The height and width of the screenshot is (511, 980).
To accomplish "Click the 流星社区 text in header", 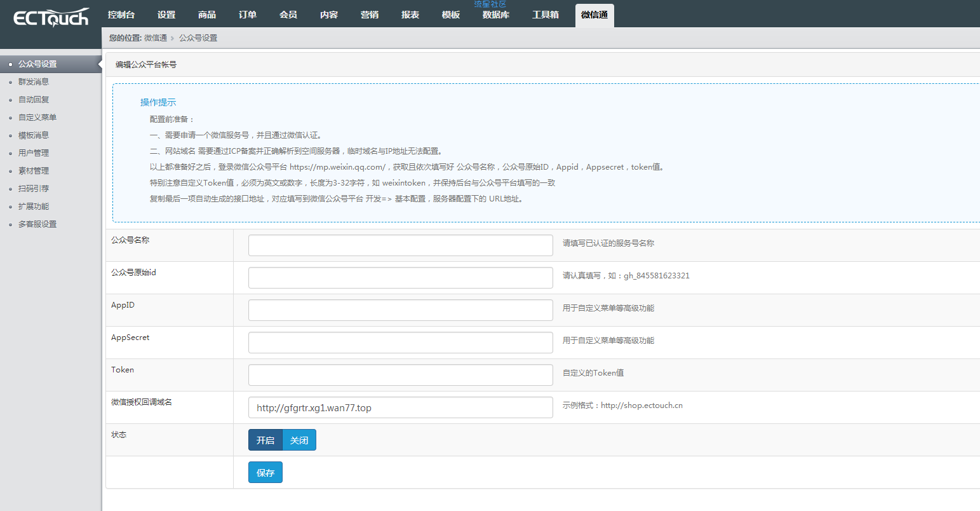I will pyautogui.click(x=490, y=4).
